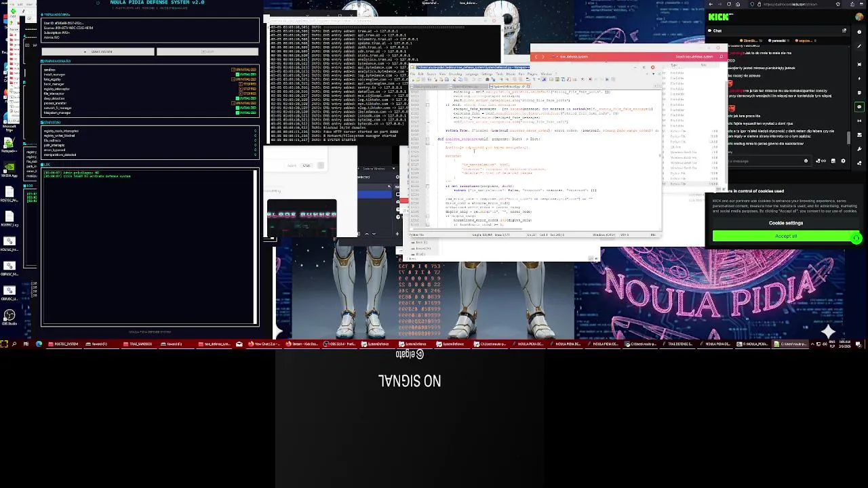Click path_intercepts statistic row
This screenshot has width=868, height=488.
[x=150, y=145]
